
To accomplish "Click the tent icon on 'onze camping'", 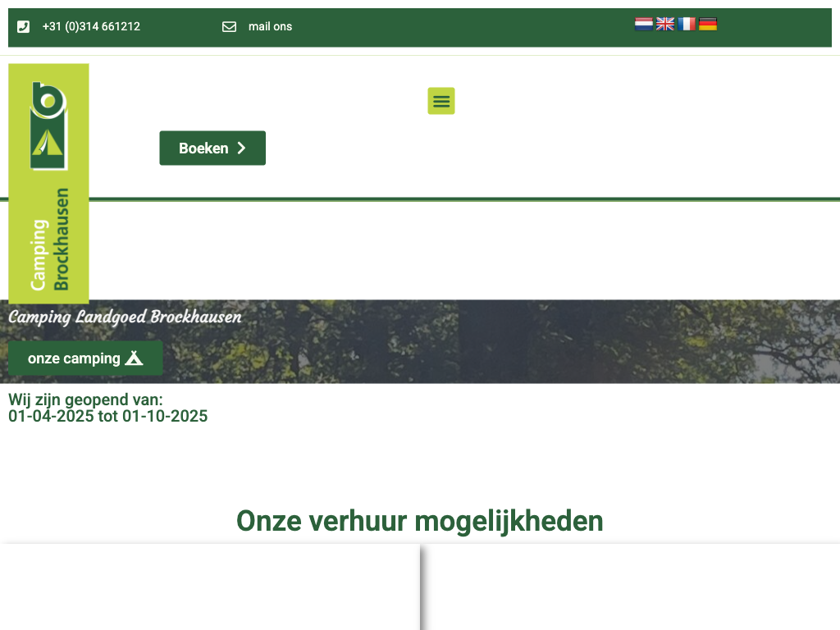I will point(134,358).
